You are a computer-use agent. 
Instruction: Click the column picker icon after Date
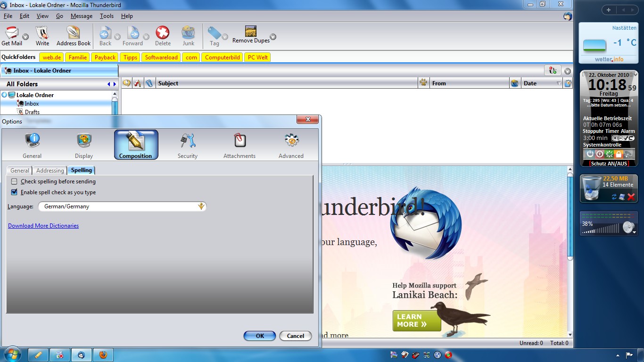click(568, 83)
